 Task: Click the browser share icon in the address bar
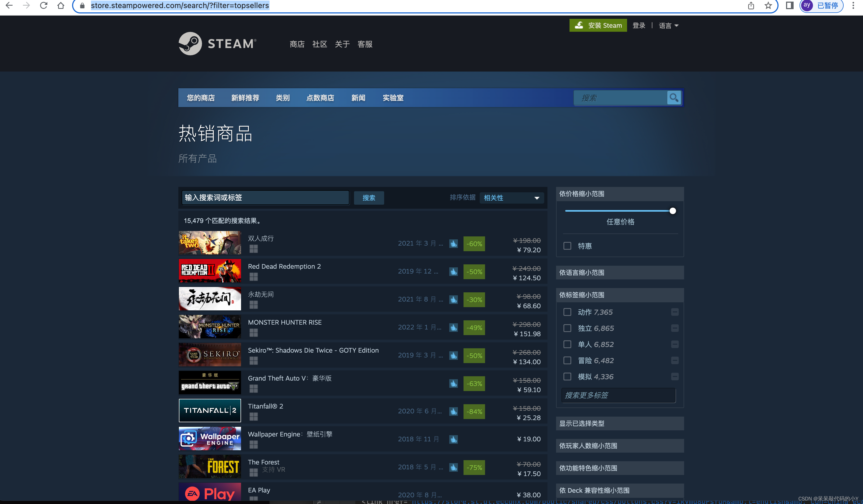[751, 5]
